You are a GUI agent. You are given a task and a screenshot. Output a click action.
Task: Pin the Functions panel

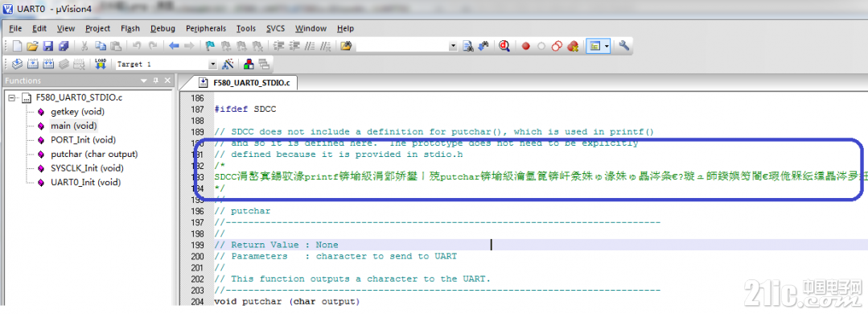pos(155,81)
